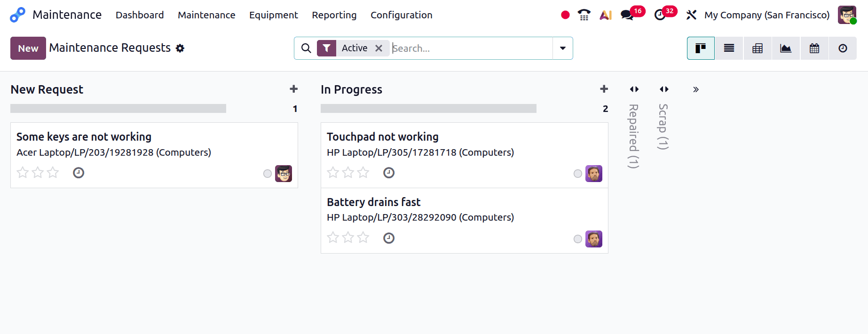Click the In Progress record count 2
868x334 pixels.
coord(606,109)
